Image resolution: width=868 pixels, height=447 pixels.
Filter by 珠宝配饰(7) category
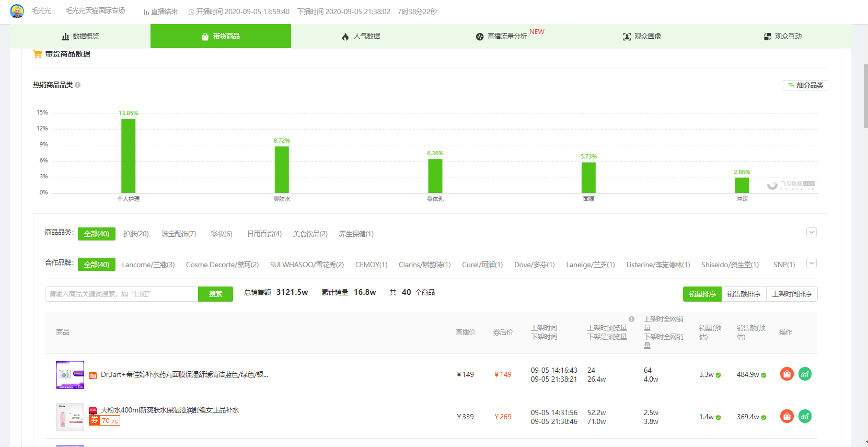click(x=179, y=234)
